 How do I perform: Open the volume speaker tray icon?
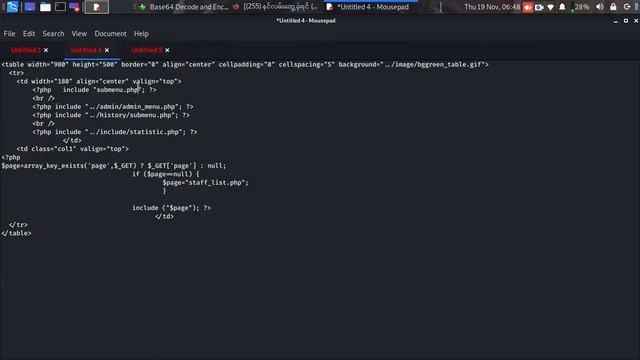click(600, 7)
